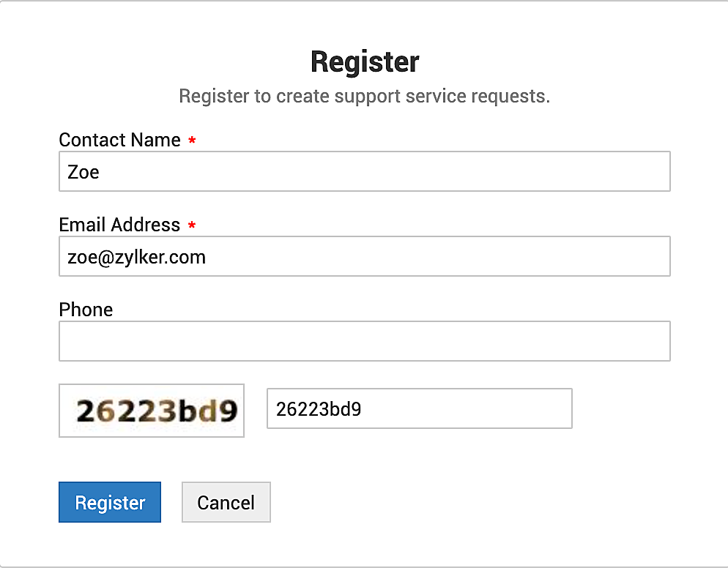Click the red asterisk beside Email Address
The image size is (728, 568).
click(192, 225)
